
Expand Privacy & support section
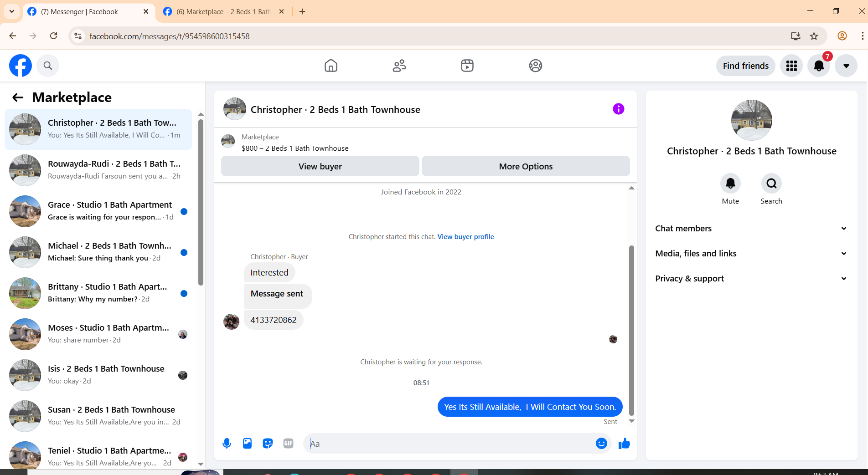pos(751,278)
